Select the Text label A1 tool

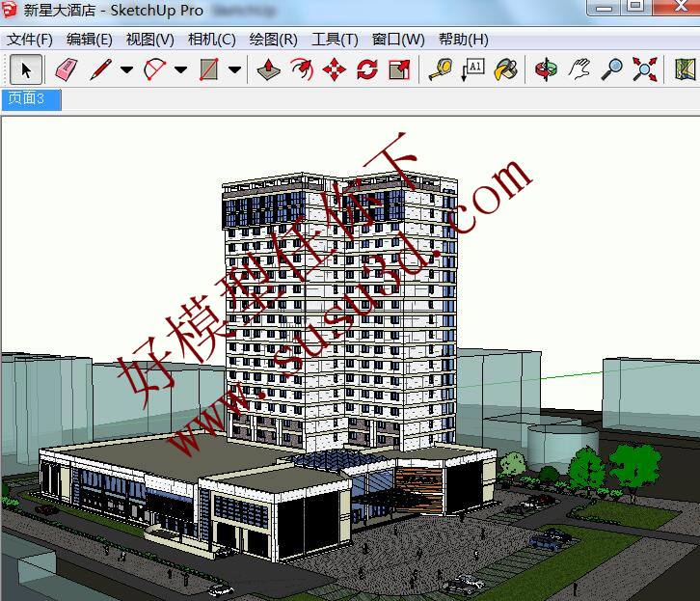coord(472,69)
